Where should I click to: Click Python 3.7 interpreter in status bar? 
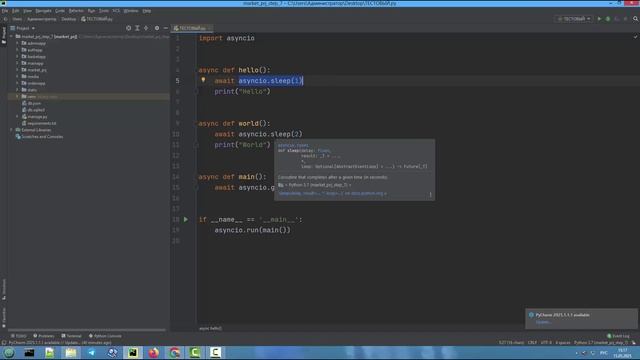[601, 343]
